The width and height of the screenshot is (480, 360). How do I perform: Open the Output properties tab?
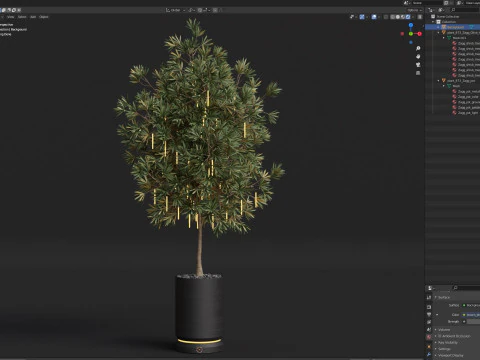coord(429,314)
